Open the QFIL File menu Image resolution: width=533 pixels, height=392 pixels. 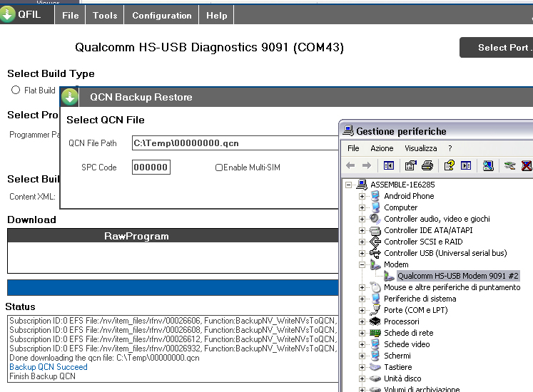[x=71, y=15]
